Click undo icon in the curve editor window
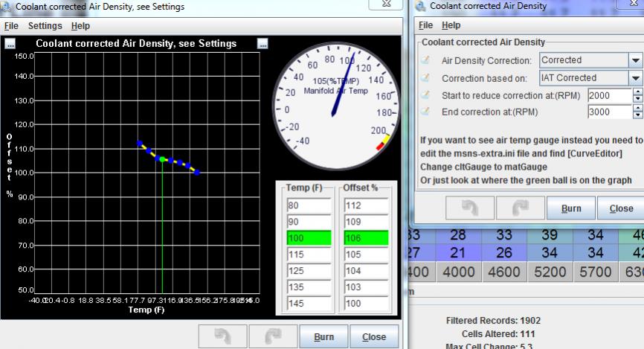The width and height of the screenshot is (644, 349). point(221,336)
